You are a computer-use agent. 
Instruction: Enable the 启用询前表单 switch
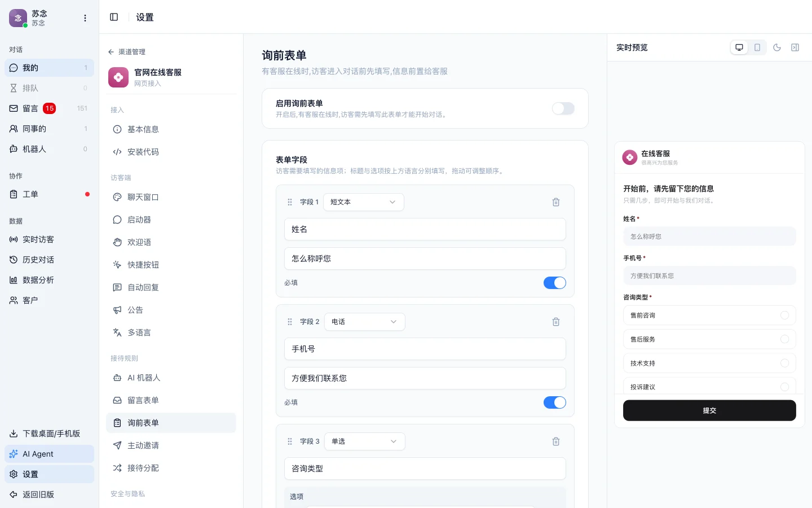point(563,108)
